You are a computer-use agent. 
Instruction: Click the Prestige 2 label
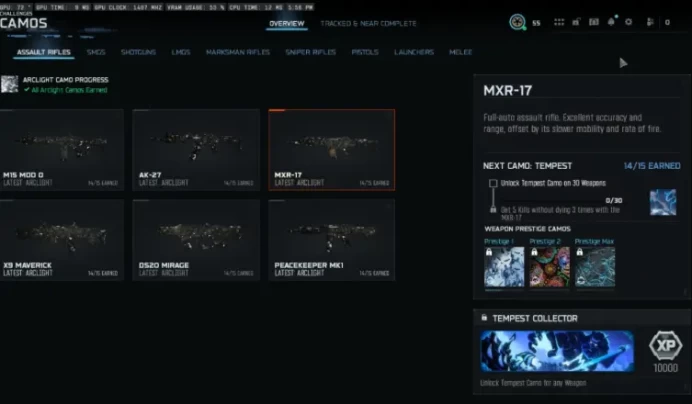[545, 242]
